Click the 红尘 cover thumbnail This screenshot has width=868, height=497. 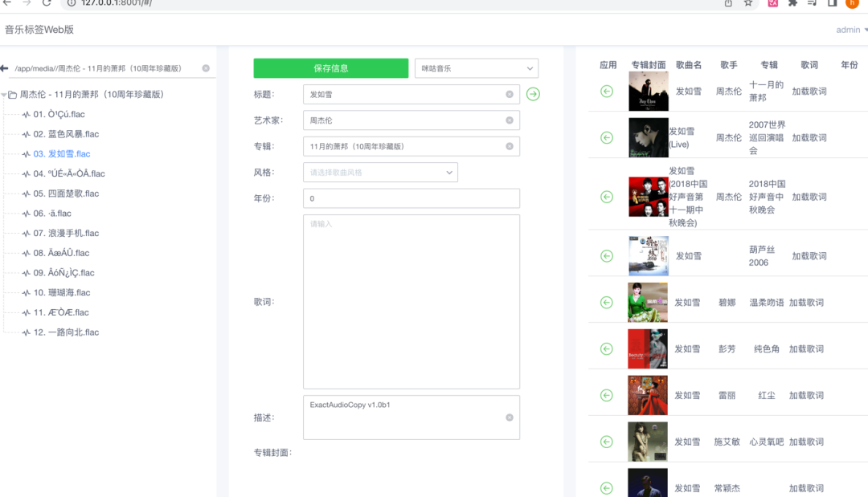pos(648,395)
